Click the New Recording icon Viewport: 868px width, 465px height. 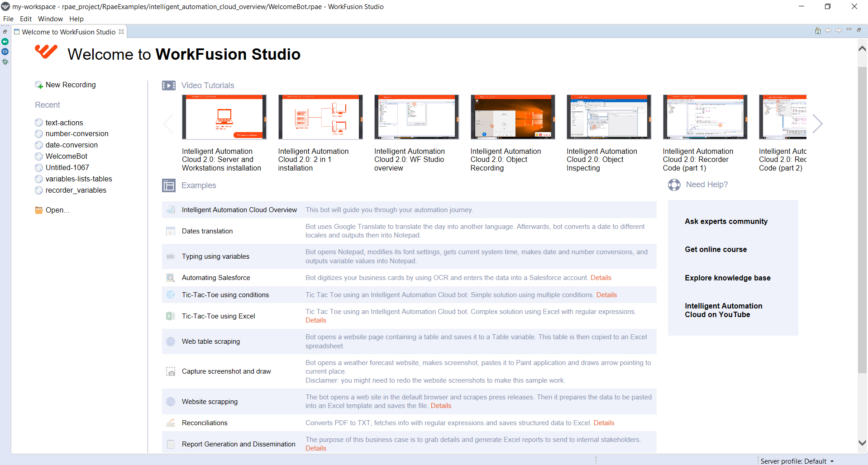point(39,85)
